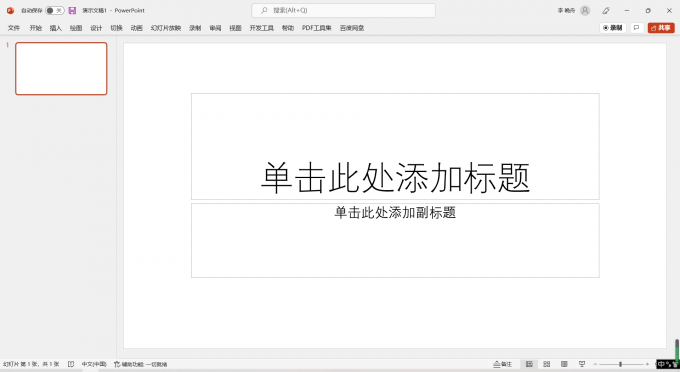Select slide 1 thumbnail
The width and height of the screenshot is (680, 372).
(61, 69)
